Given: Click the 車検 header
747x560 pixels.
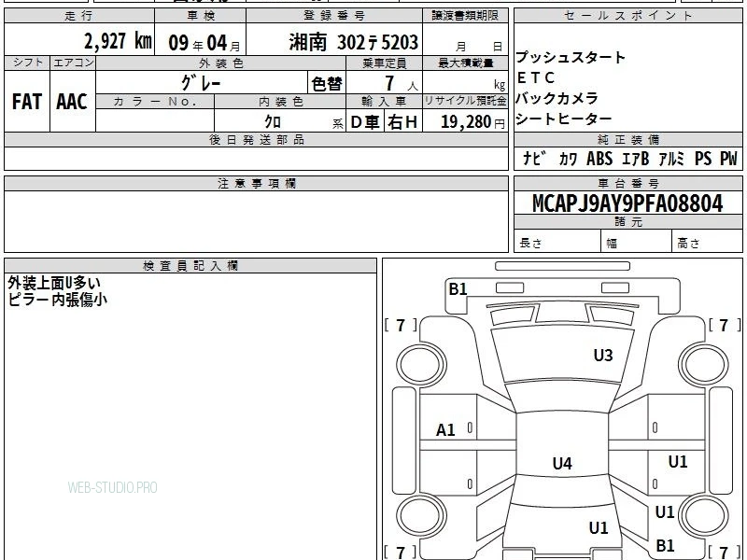Looking at the screenshot, I should [x=201, y=16].
